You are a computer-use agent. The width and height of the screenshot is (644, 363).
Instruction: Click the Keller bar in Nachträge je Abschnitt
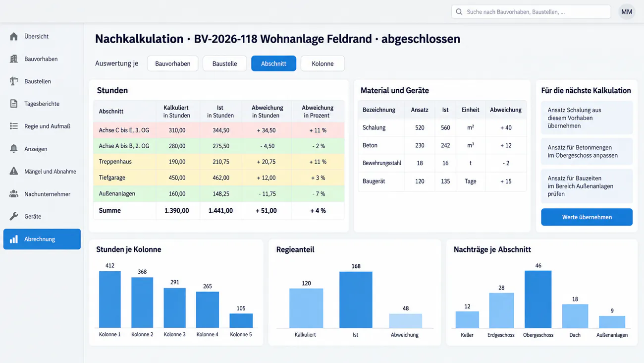tap(467, 320)
